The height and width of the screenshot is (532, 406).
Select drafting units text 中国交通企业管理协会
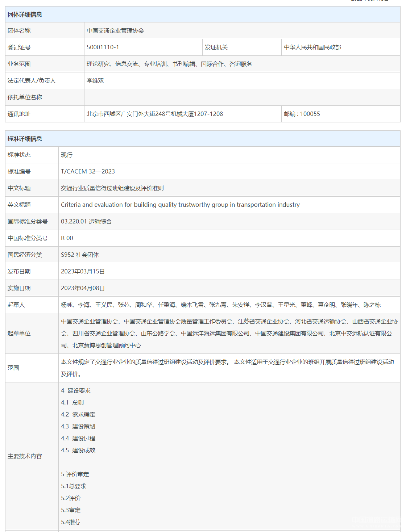pyautogui.click(x=229, y=334)
